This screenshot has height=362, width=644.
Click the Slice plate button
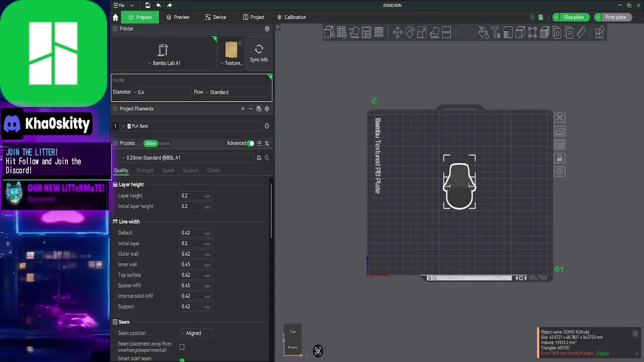click(x=574, y=17)
